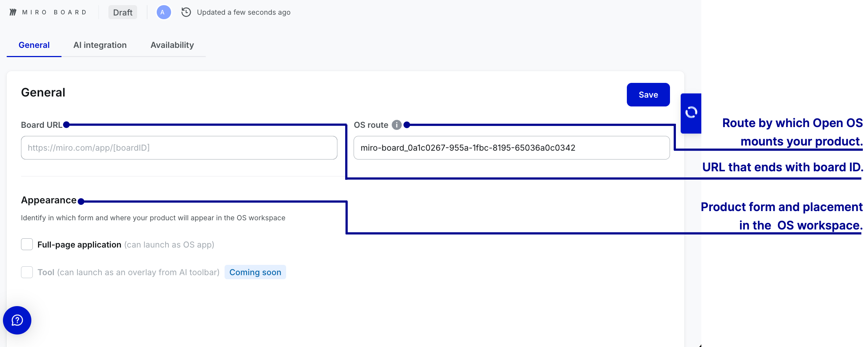Click the update history clock icon
This screenshot has height=347, width=868.
(186, 12)
